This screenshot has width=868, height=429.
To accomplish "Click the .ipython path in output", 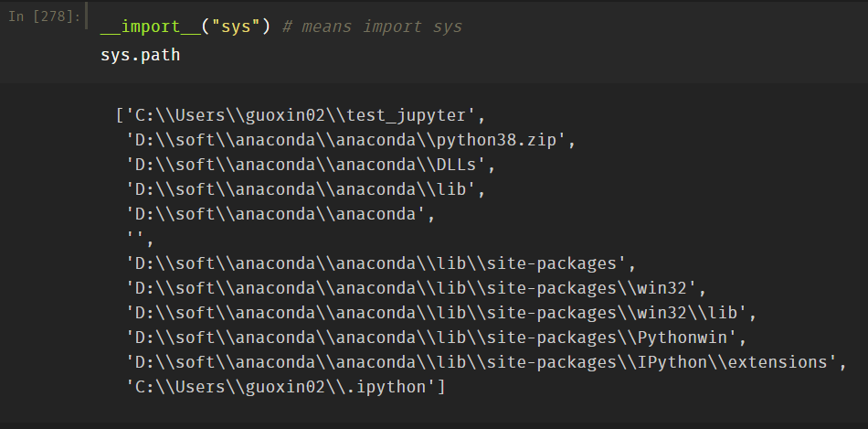I will (x=284, y=388).
